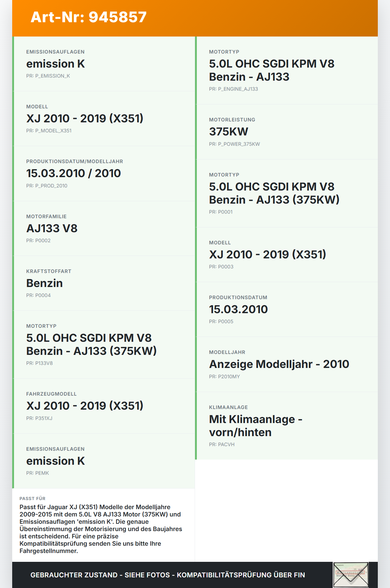Click the Emissionsauflagen card with PR: P_EMISSION_K
390x588 pixels.
click(x=104, y=64)
